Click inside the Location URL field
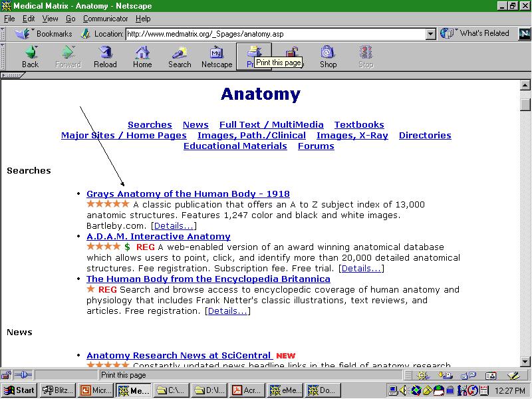The image size is (532, 399). click(275, 34)
